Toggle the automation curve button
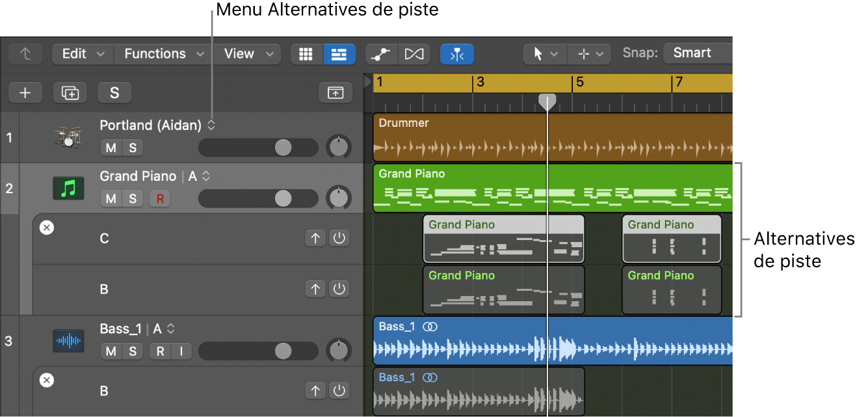868x417 pixels. coord(381,54)
